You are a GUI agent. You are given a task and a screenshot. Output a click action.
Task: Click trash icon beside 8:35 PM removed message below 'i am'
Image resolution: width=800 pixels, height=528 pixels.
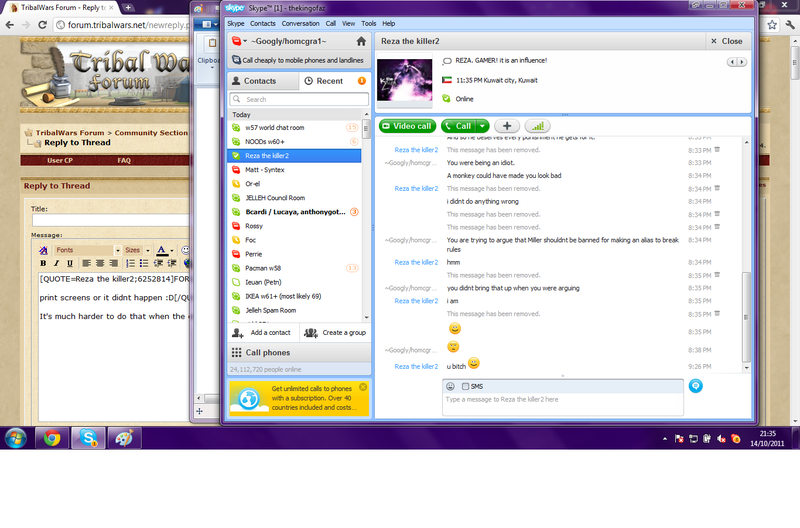717,313
